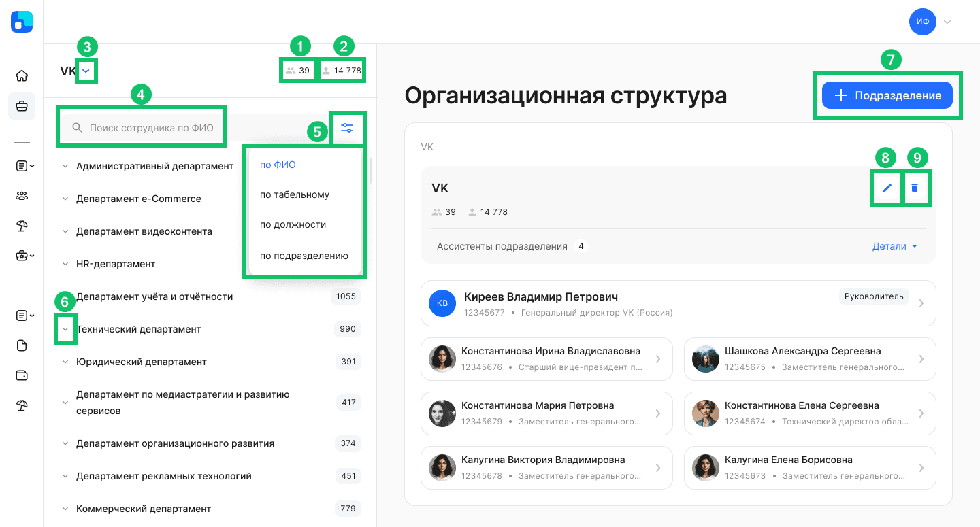
Task: Open Калугина Елена Борисовна card
Action: 810,468
